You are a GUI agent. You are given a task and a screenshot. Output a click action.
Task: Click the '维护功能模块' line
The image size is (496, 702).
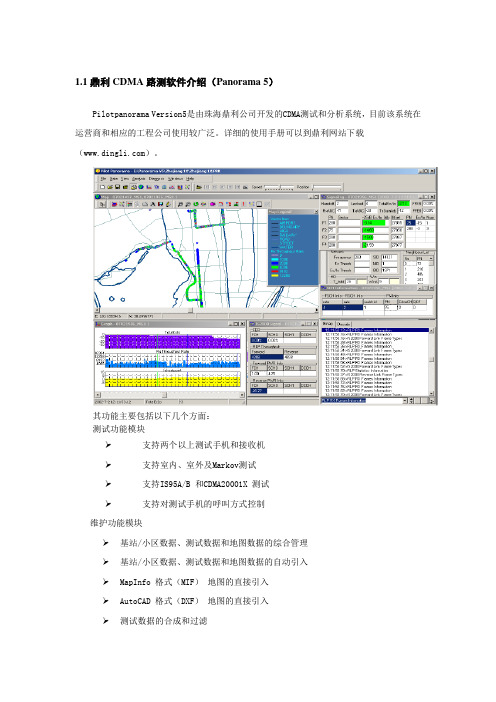click(116, 523)
